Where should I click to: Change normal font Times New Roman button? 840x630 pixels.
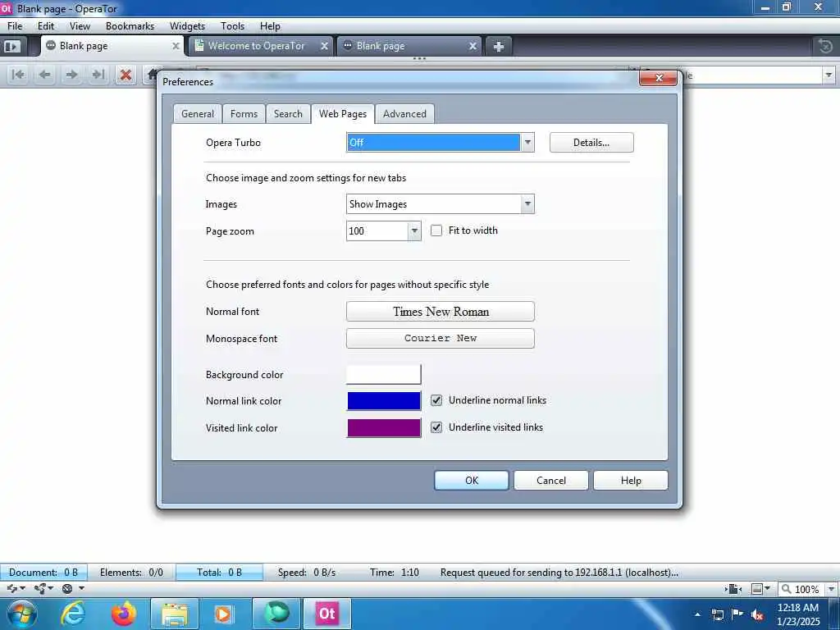pos(441,311)
